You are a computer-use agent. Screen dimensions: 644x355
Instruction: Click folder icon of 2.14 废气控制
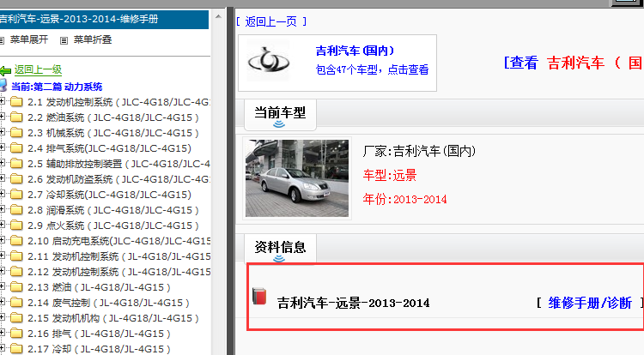16,303
